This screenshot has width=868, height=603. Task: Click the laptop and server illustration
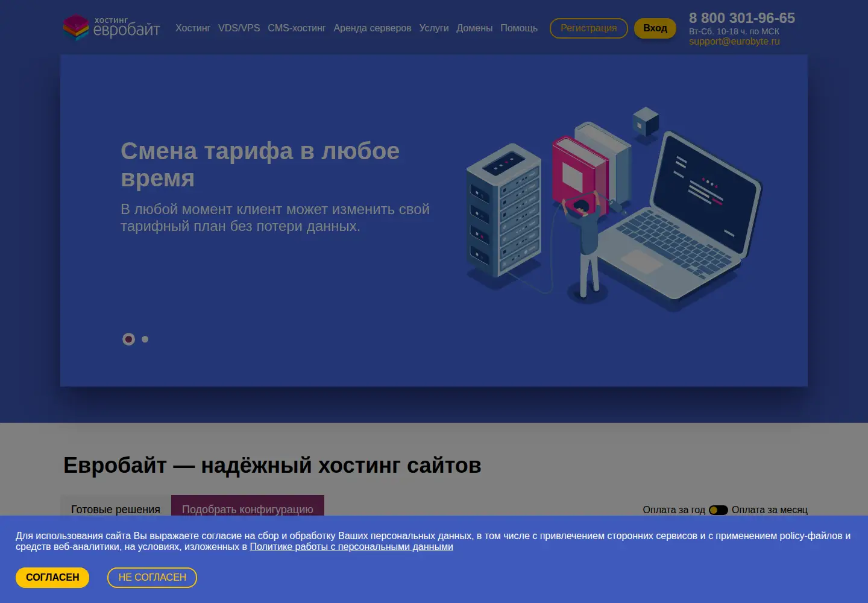click(x=614, y=209)
